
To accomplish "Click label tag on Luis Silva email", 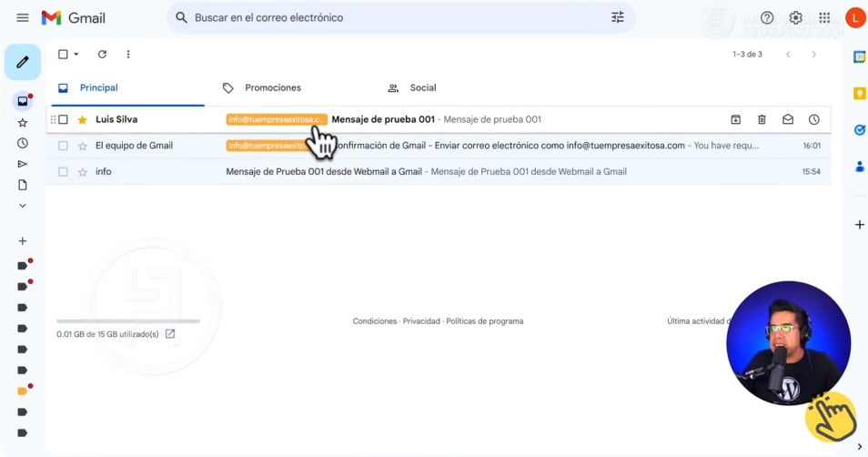I will point(277,119).
